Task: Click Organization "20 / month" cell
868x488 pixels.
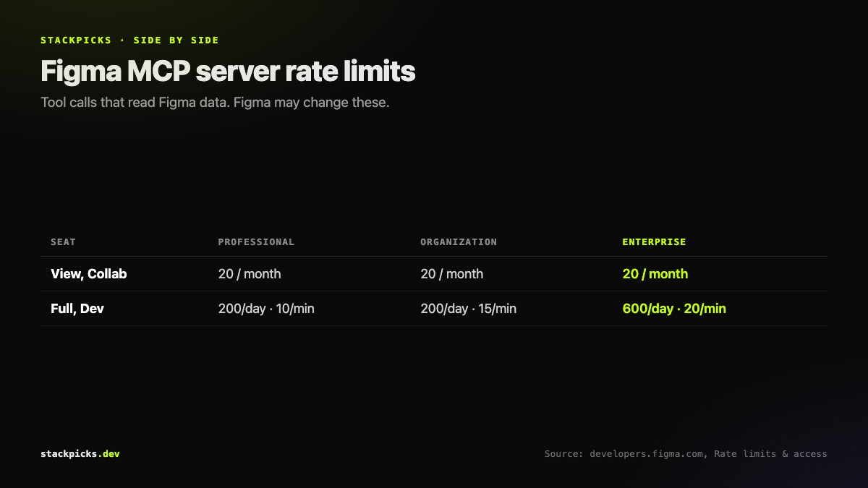Action: pos(451,274)
